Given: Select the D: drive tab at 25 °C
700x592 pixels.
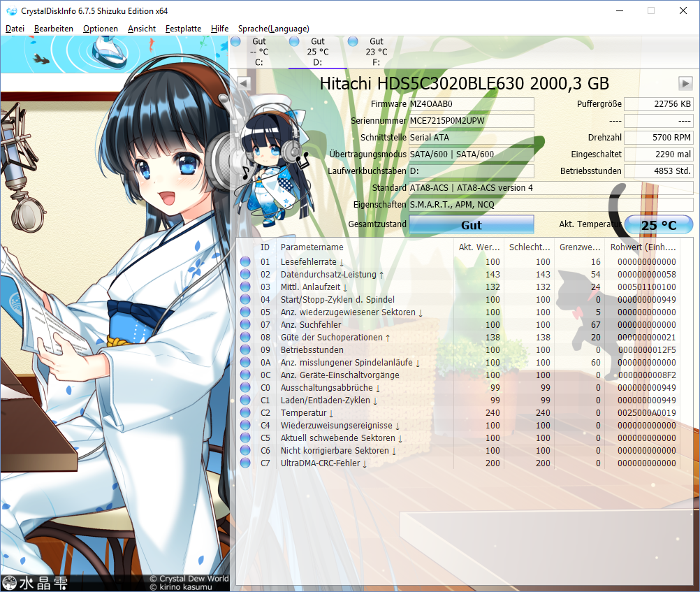Looking at the screenshot, I should point(317,52).
